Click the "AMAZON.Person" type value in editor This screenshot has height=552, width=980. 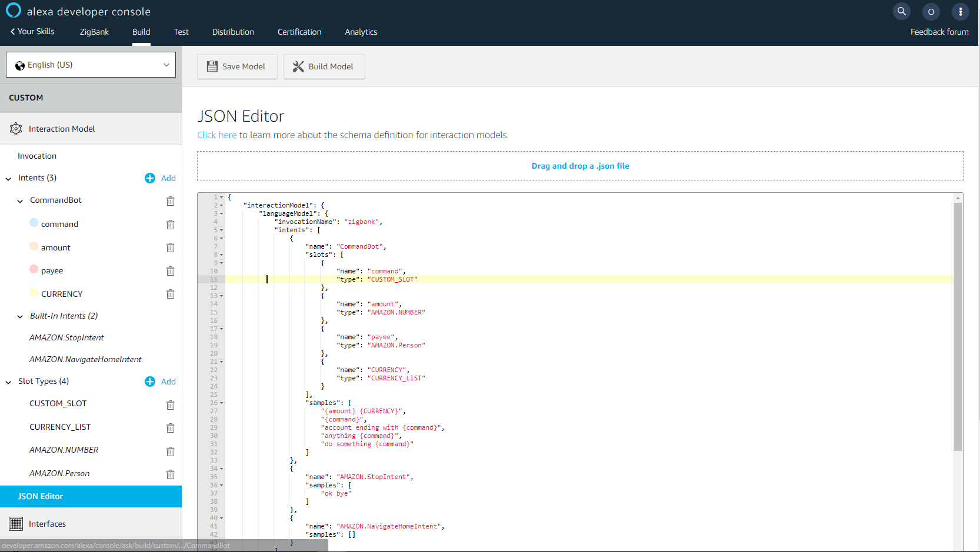coord(396,346)
